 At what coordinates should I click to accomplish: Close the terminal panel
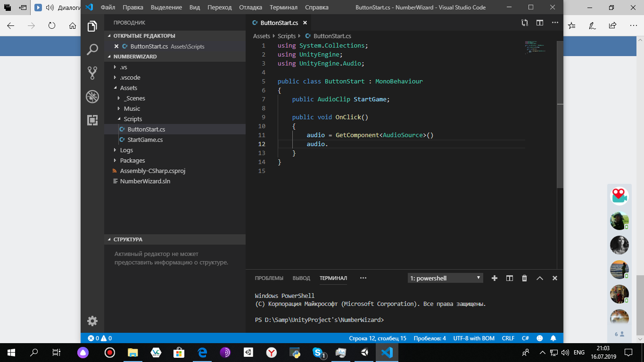tap(555, 278)
